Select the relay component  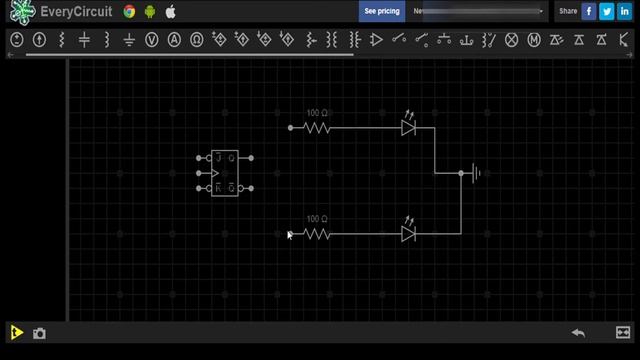pos(489,40)
